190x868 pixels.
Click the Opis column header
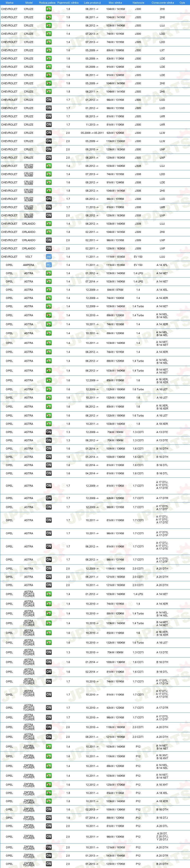pos(182,3)
